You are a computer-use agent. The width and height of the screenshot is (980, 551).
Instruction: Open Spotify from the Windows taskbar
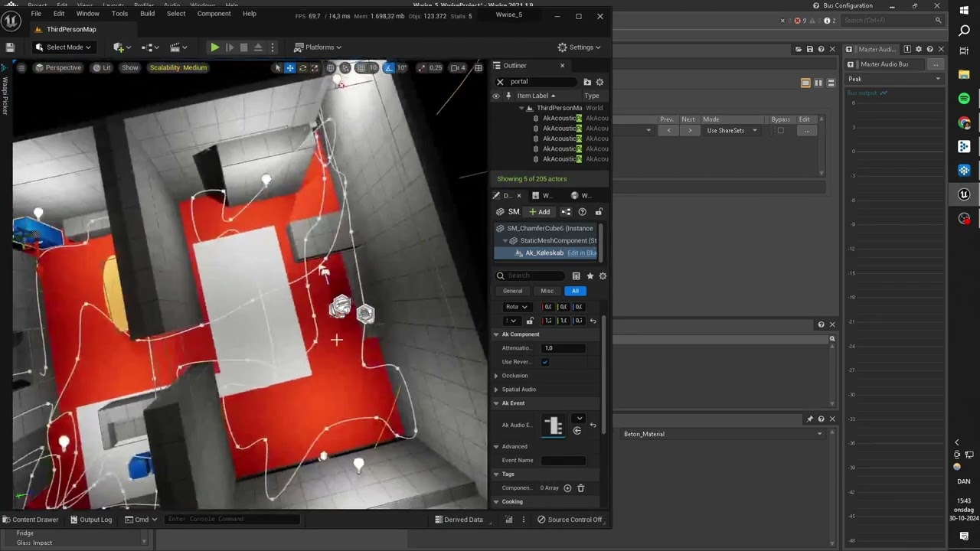[964, 99]
